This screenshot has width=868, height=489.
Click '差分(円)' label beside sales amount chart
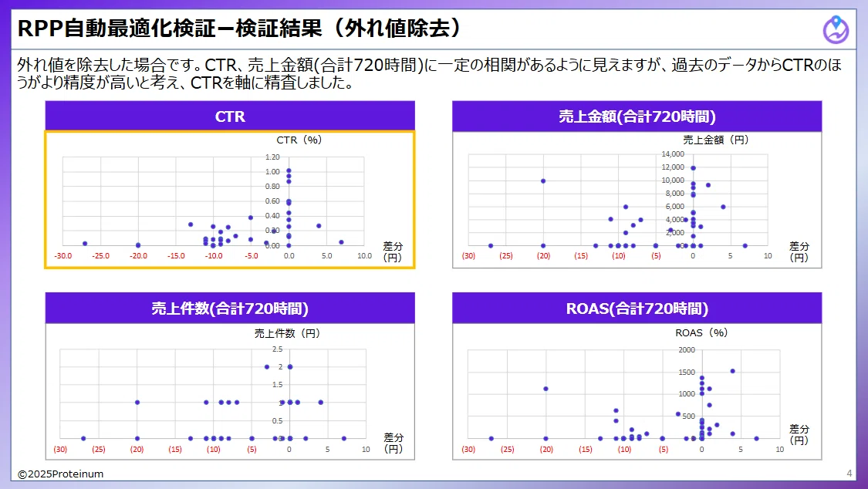tap(799, 251)
